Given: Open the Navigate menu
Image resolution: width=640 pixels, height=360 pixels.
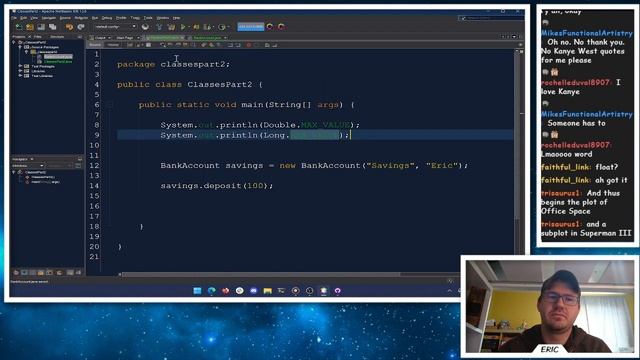Looking at the screenshot, I should pyautogui.click(x=49, y=18).
